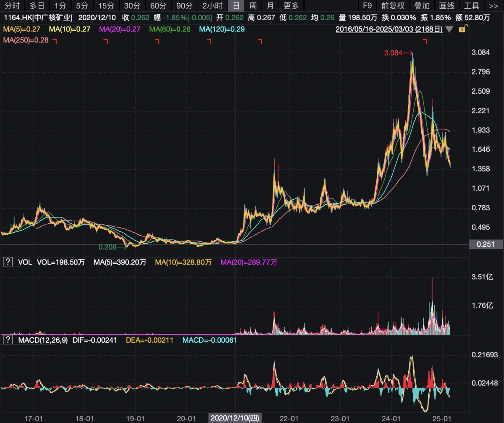Screen dimensions: 504x423
Task: Select the 日 daily chart tab
Action: pyautogui.click(x=236, y=5)
